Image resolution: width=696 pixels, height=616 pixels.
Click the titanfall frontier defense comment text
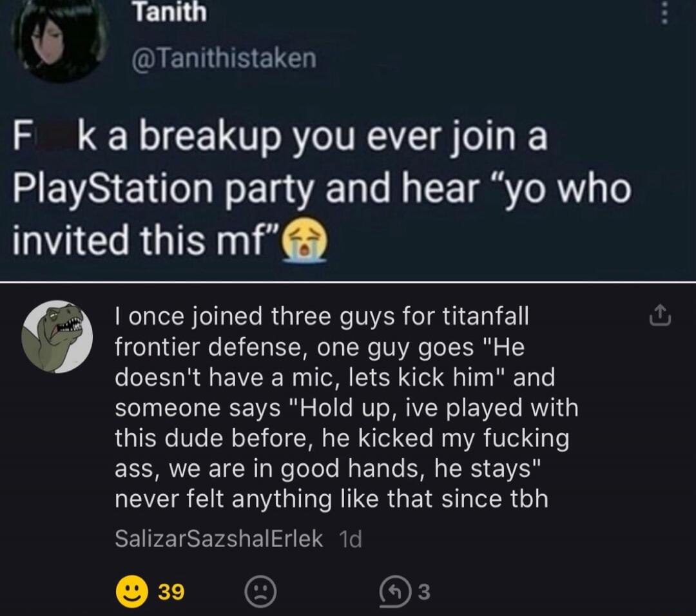[346, 407]
